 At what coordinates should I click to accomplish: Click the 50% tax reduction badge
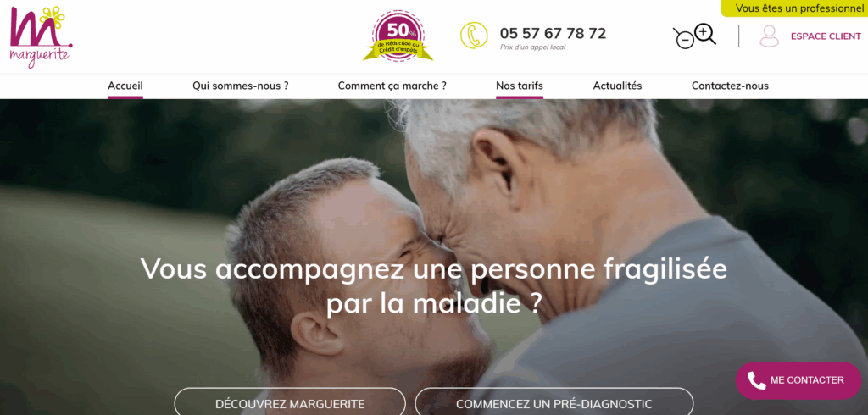click(x=398, y=36)
